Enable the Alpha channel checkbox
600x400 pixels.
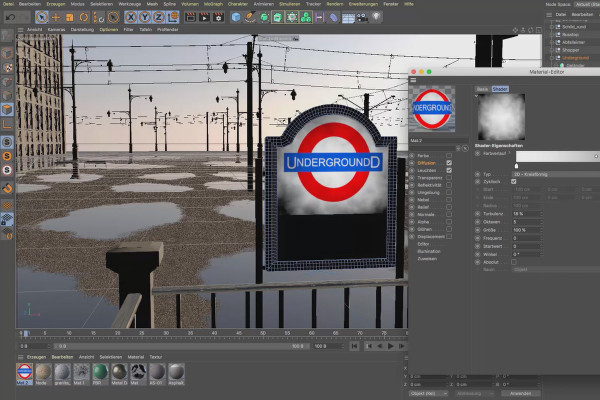(449, 222)
